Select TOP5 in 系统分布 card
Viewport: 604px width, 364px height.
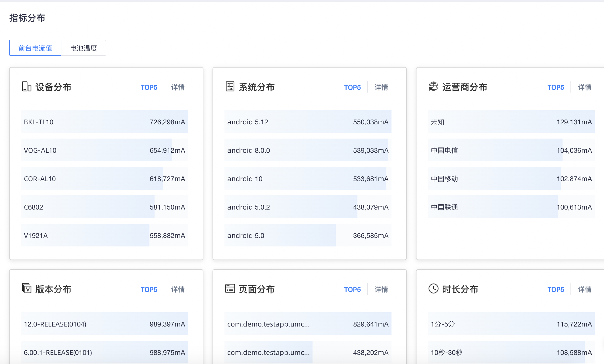(352, 87)
